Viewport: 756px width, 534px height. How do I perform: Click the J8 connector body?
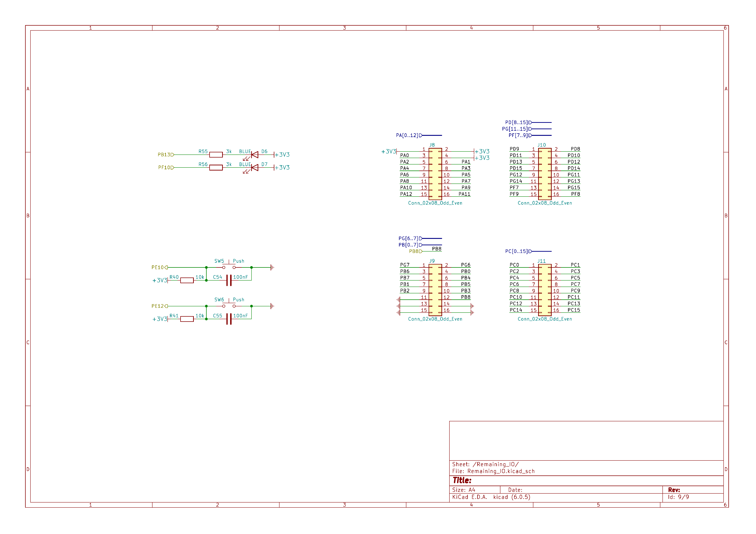coord(435,174)
